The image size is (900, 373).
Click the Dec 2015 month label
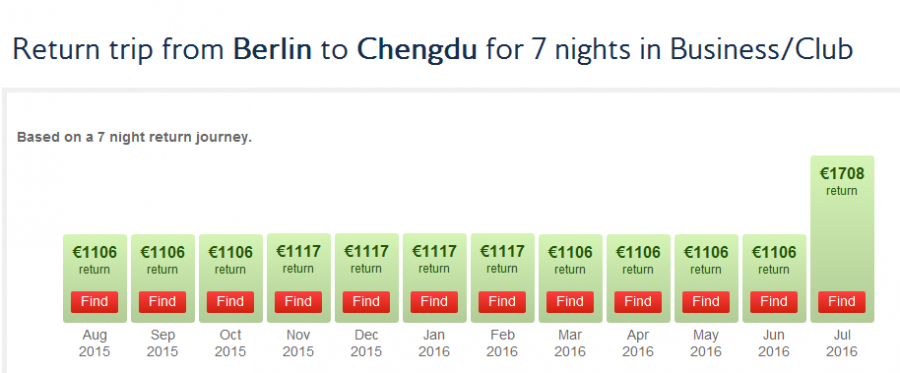366,343
